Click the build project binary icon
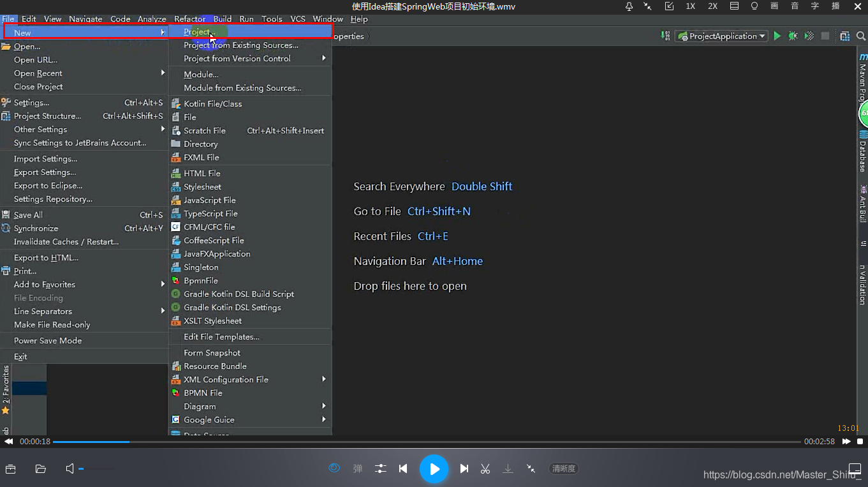The width and height of the screenshot is (868, 487). coord(665,36)
